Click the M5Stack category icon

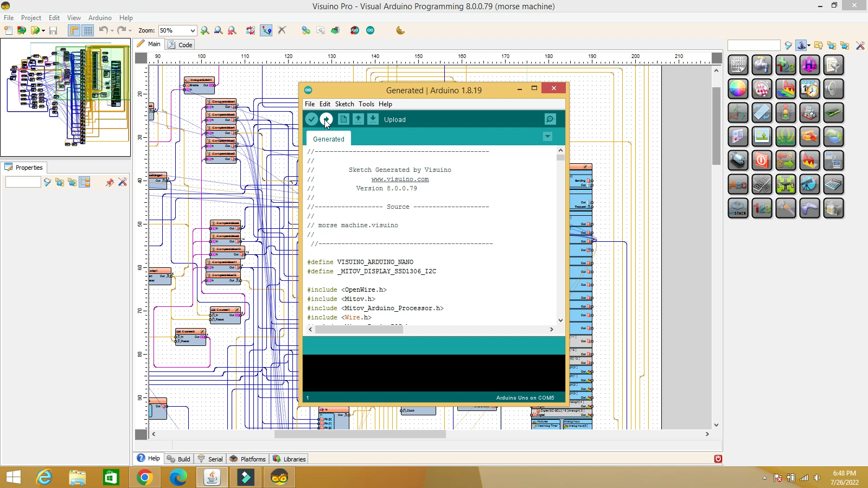[x=738, y=208]
